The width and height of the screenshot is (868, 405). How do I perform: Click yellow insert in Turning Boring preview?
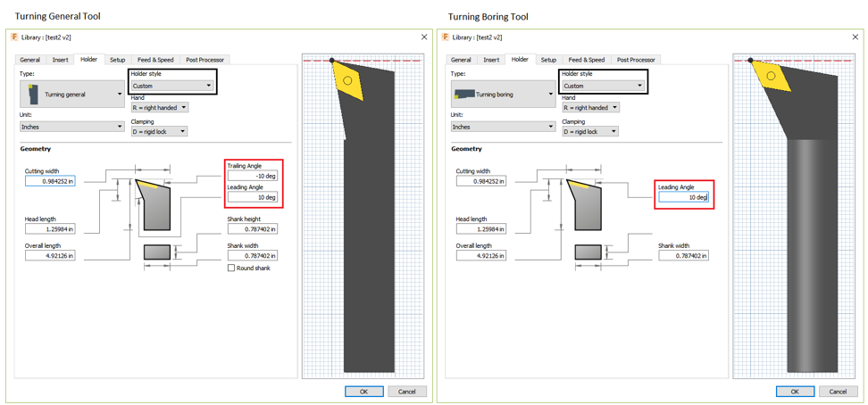pos(772,75)
